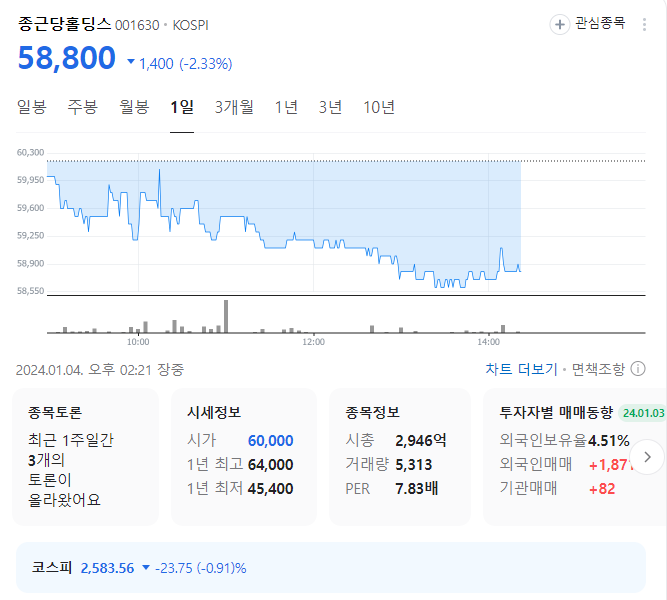
Task: Open the 차트 더보기 link
Action: 521,369
